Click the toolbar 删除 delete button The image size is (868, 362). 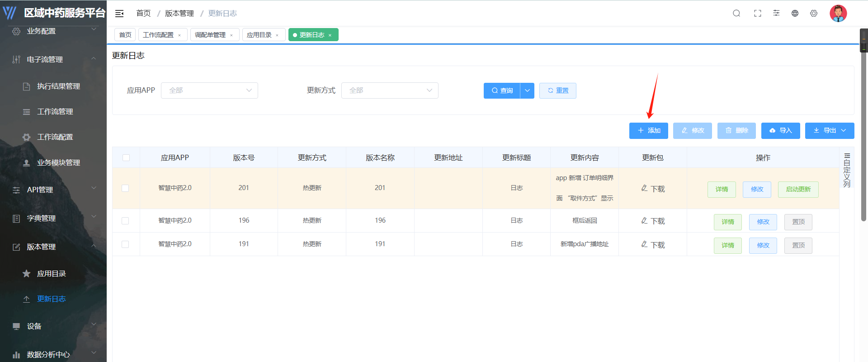tap(736, 130)
